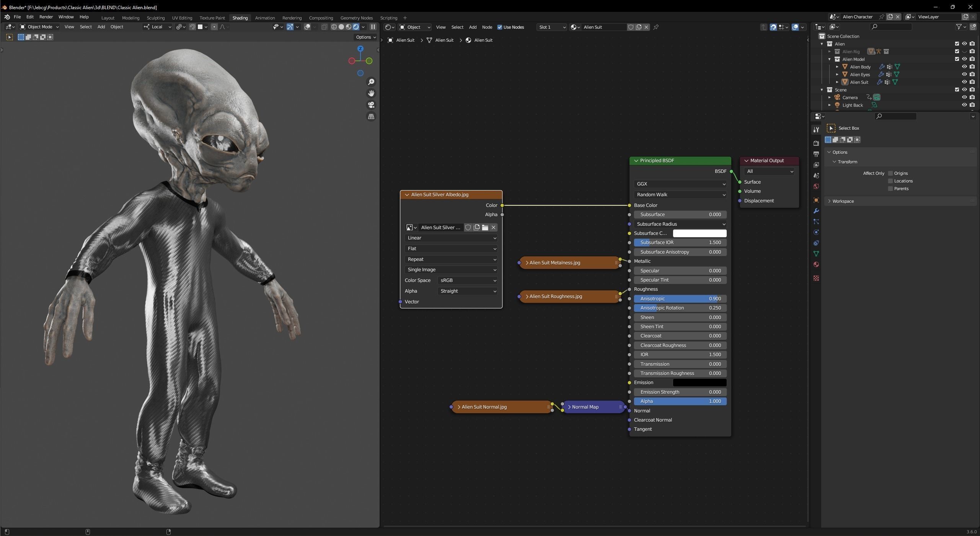
Task: Click the Blender logo menu icon
Action: pos(7,17)
